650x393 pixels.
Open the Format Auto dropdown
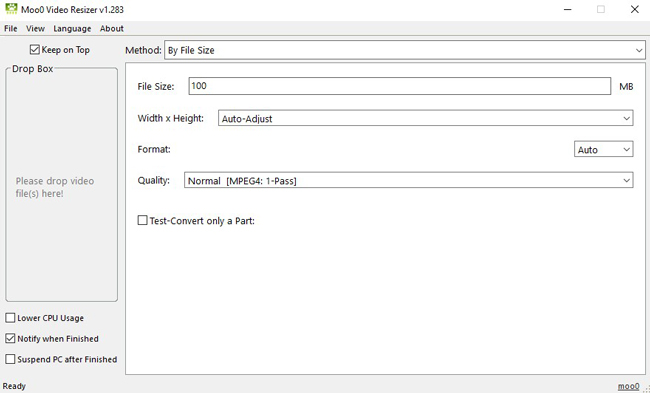click(604, 149)
